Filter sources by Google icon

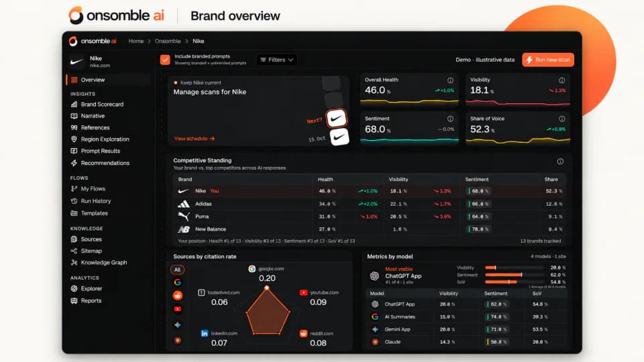pos(177,282)
